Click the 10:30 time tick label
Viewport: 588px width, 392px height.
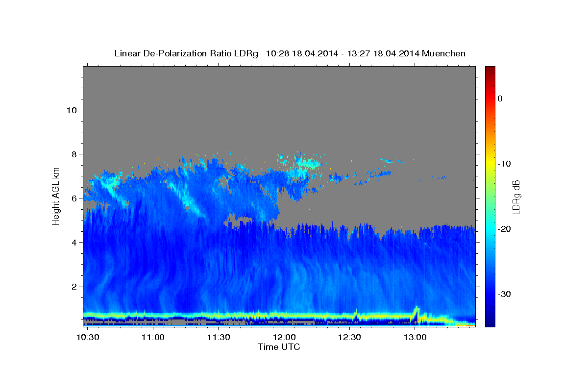[x=88, y=338]
